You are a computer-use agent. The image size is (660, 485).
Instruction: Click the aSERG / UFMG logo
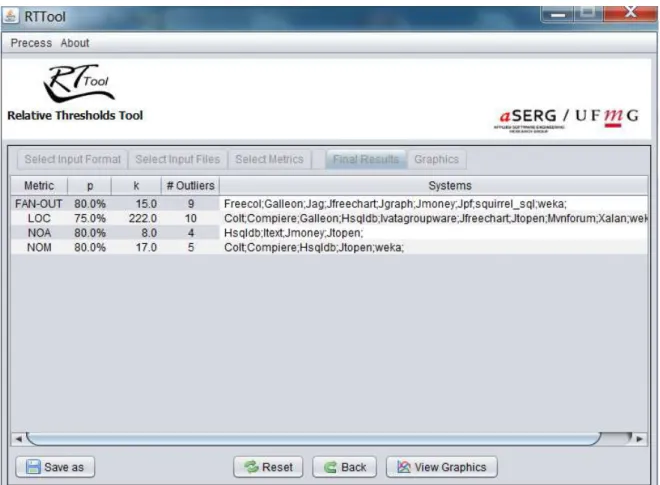(x=569, y=120)
